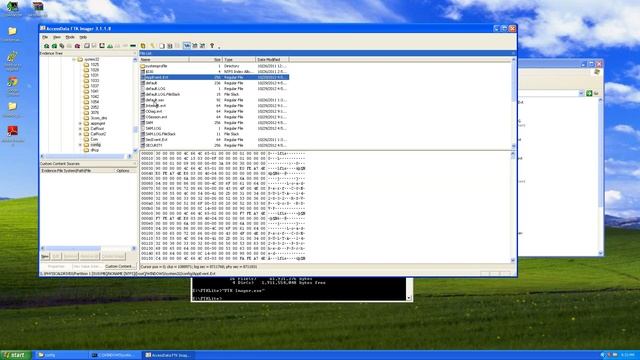Expand the CatRoot folder node
The width and height of the screenshot is (640, 360).
(x=80, y=129)
